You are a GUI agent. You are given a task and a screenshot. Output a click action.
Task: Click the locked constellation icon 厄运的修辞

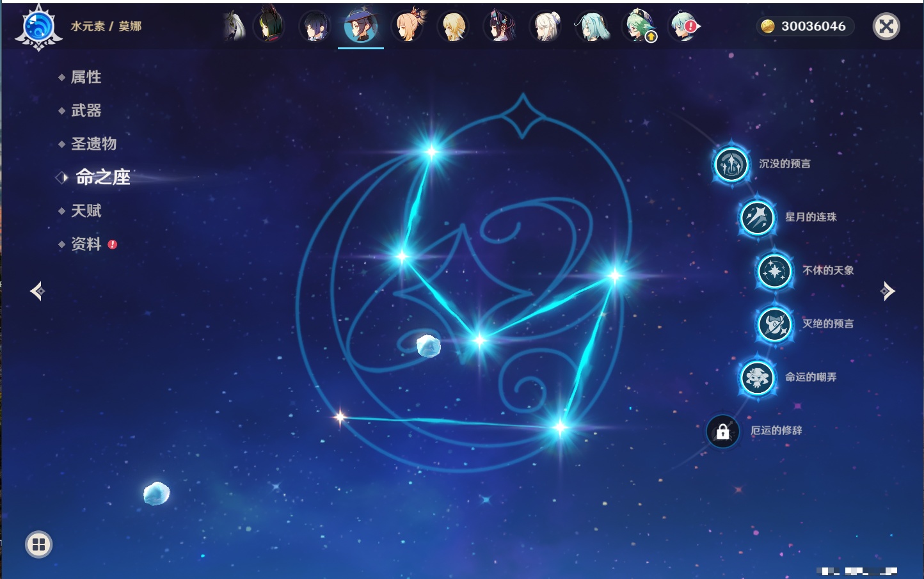[722, 431]
